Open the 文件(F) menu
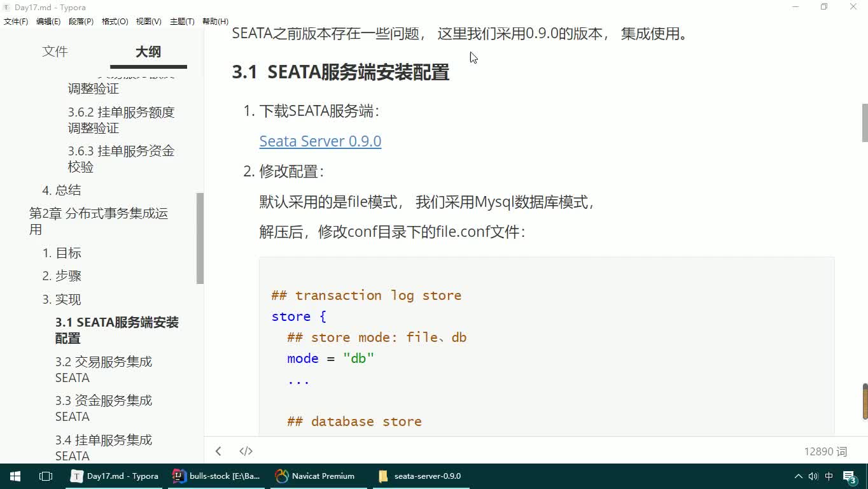Image resolution: width=868 pixels, height=489 pixels. tap(16, 21)
